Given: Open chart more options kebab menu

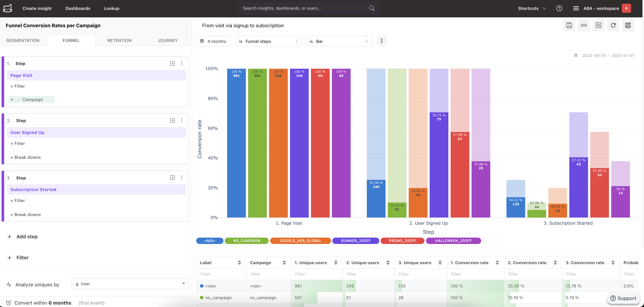Looking at the screenshot, I should 381,41.
